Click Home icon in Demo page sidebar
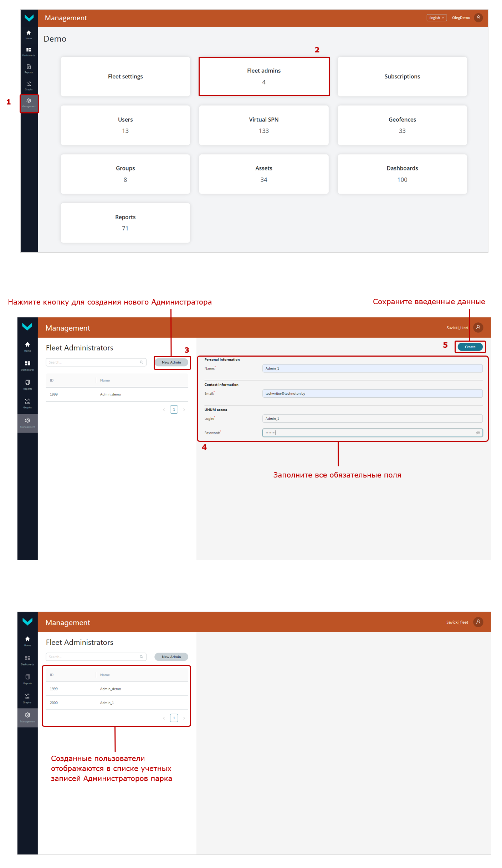Screen dimensions: 502x868 click(29, 33)
